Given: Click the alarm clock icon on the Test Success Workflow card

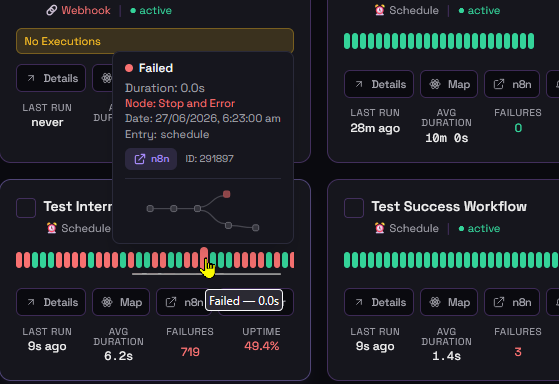Looking at the screenshot, I should tap(380, 228).
